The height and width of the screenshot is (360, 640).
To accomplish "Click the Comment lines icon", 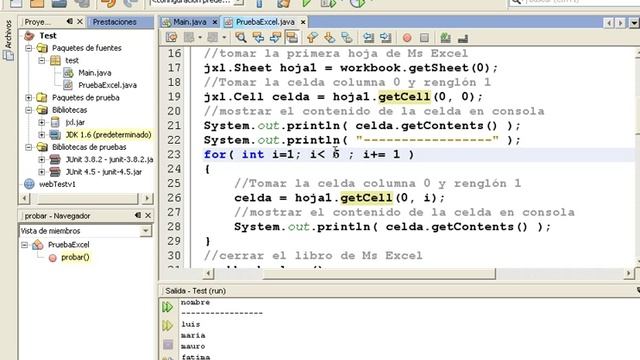I will pyautogui.click(x=445, y=38).
